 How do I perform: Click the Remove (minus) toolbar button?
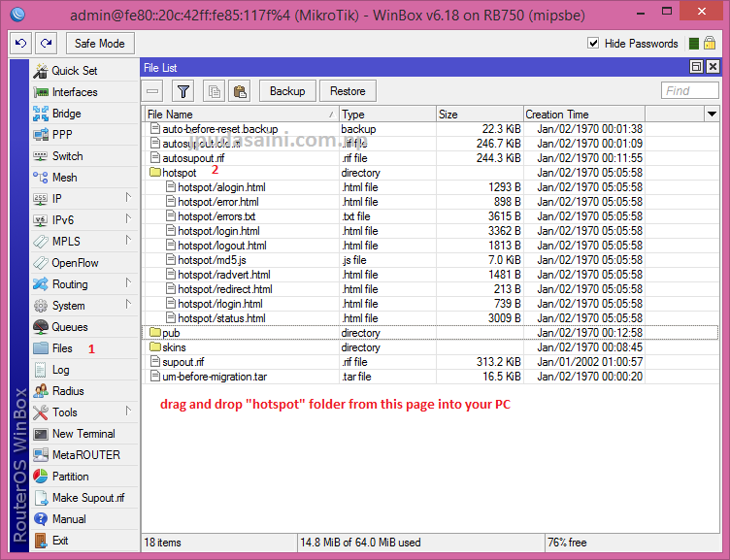[x=152, y=91]
